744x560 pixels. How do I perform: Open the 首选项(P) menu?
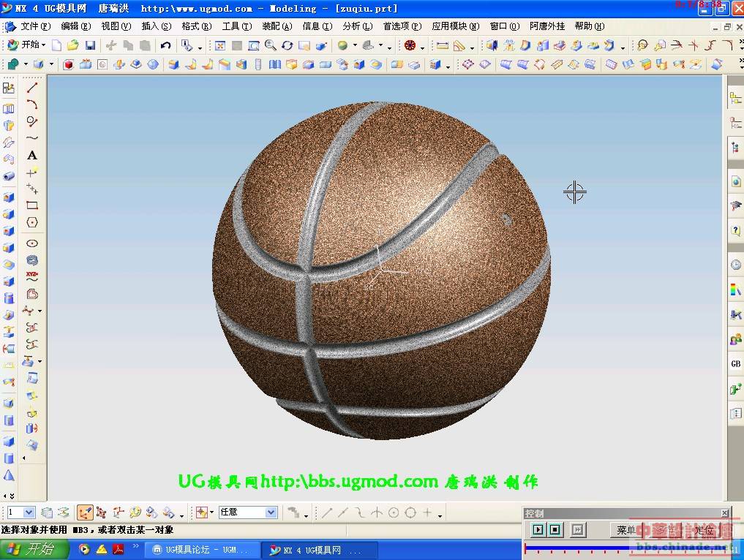point(402,26)
